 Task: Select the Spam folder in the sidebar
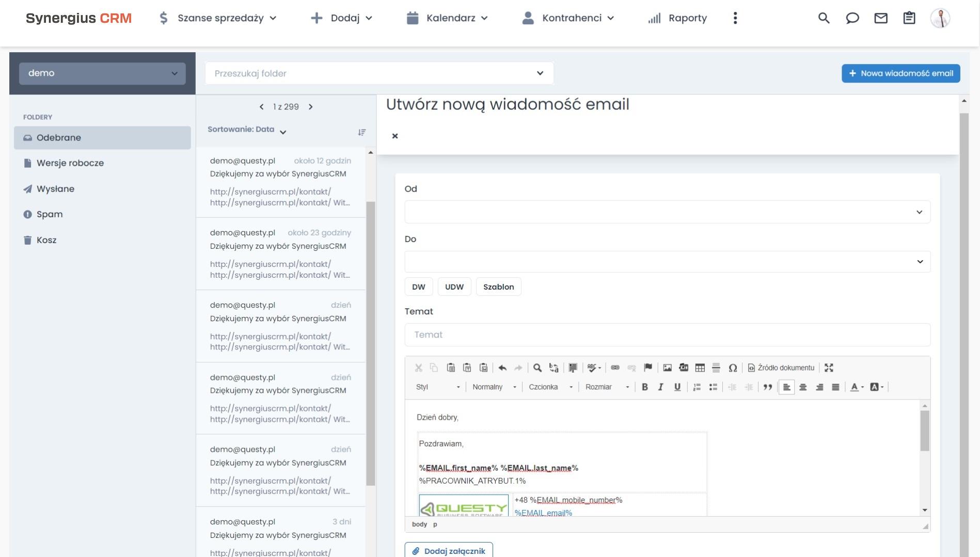point(49,214)
